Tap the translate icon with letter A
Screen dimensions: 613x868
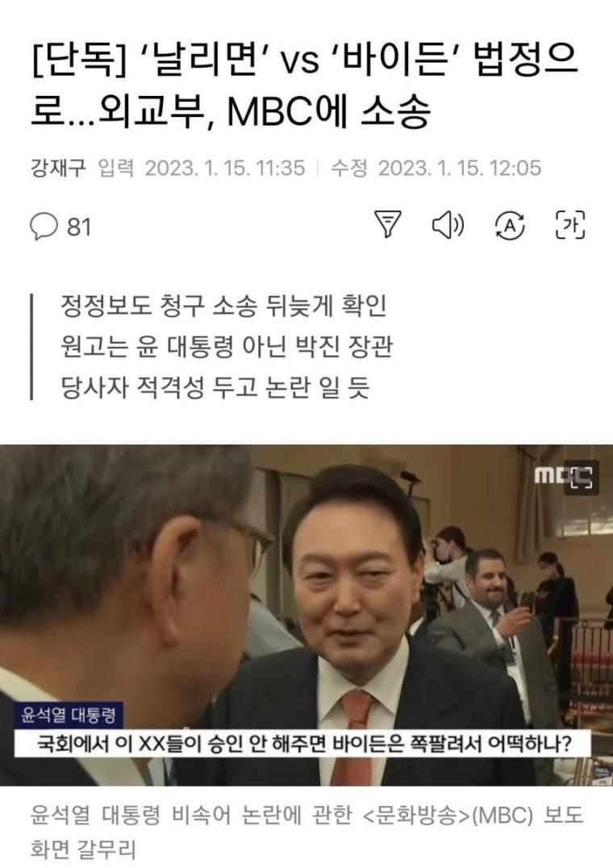tap(510, 225)
